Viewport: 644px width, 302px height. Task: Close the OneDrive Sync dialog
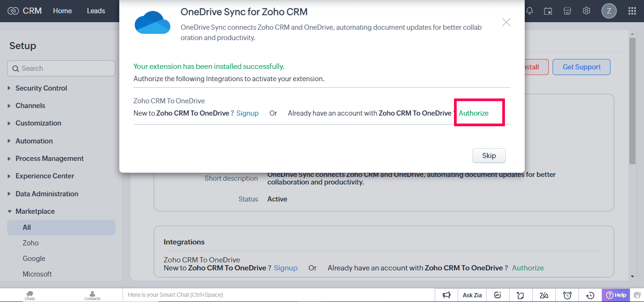point(506,22)
